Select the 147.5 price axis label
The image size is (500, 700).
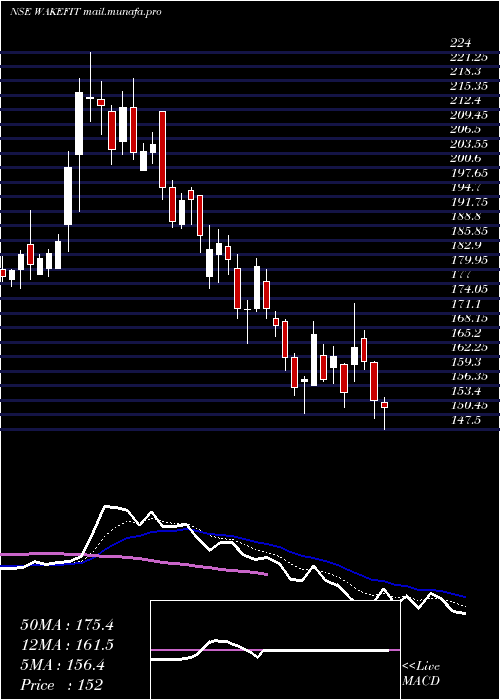click(x=465, y=420)
